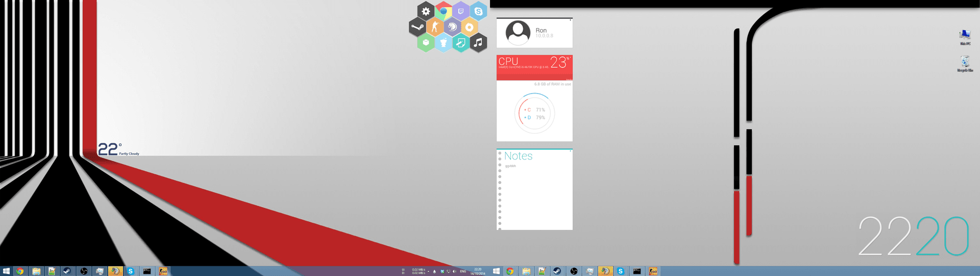Open the settings gear hexagon

click(x=426, y=11)
